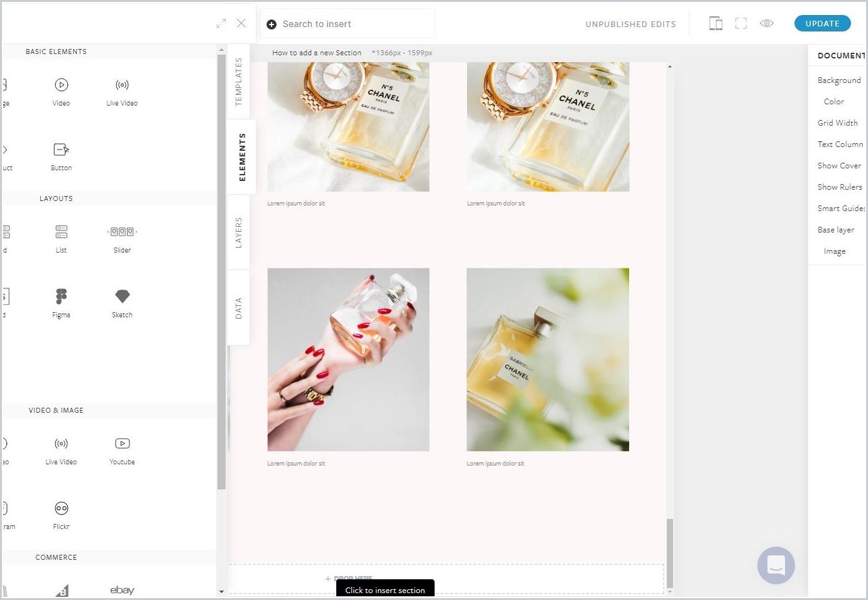Open the Text Column setting
Screen dimensions: 868x600
click(x=840, y=145)
